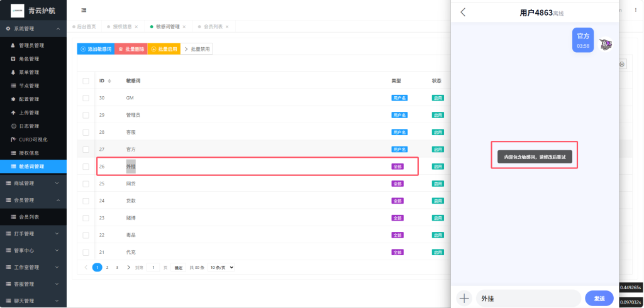644x308 pixels.
Task: Switch to the 后台首页 tab
Action: click(84, 26)
